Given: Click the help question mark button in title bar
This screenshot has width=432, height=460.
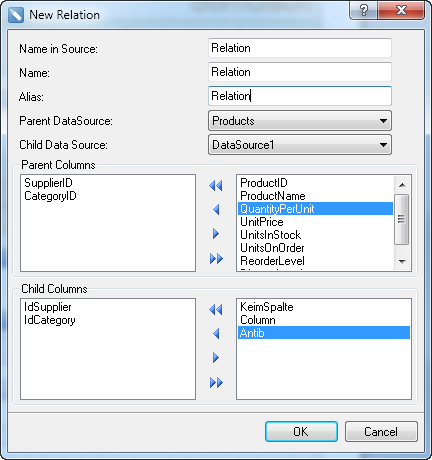Looking at the screenshot, I should pos(363,10).
